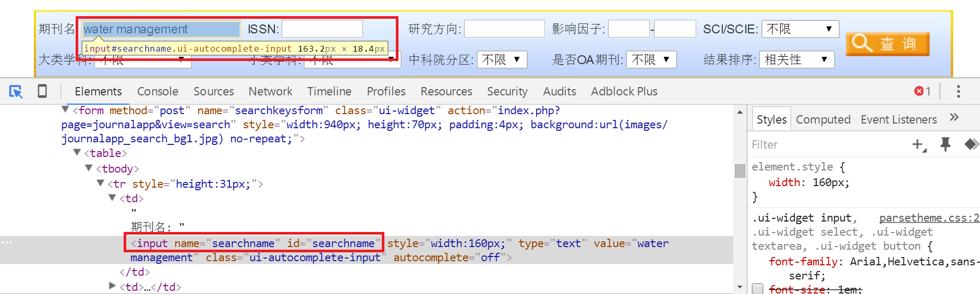Click the ISSN input field
980x294 pixels.
322,29
